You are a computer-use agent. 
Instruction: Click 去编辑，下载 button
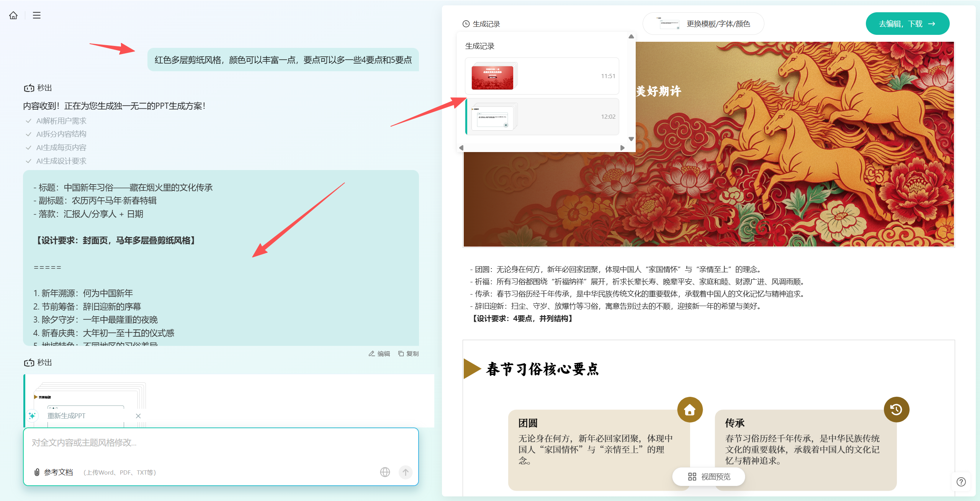(907, 24)
